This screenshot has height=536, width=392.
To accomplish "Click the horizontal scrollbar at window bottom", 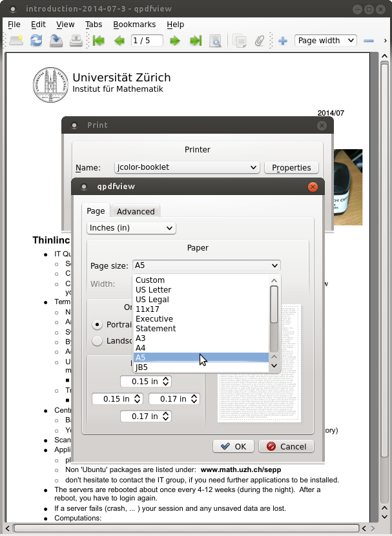I will tap(187, 528).
